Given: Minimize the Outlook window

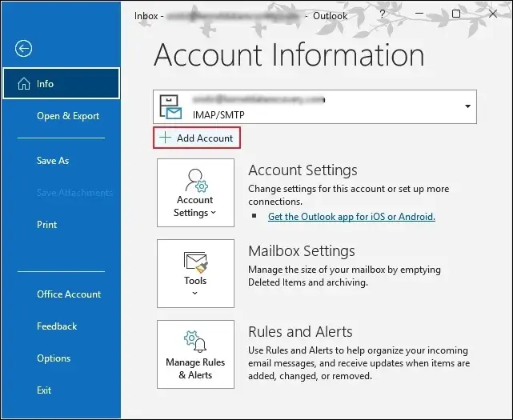Looking at the screenshot, I should pyautogui.click(x=419, y=14).
